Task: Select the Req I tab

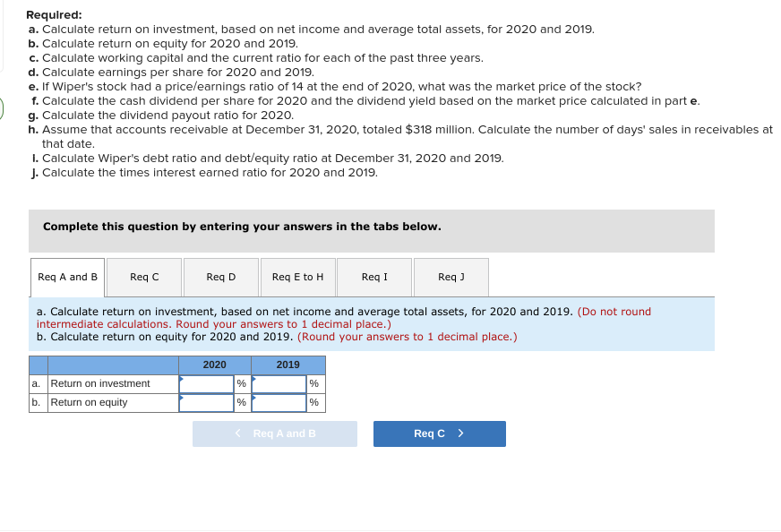Action: click(373, 277)
